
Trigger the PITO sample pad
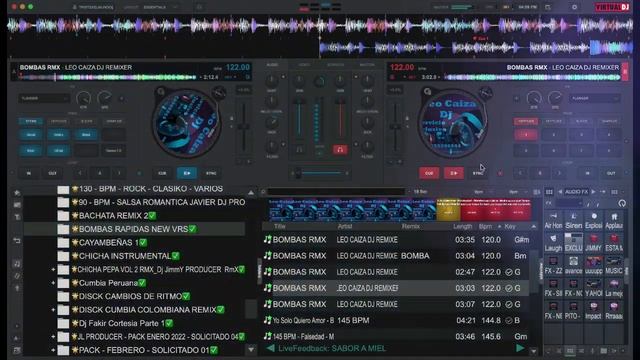pyautogui.click(x=573, y=311)
